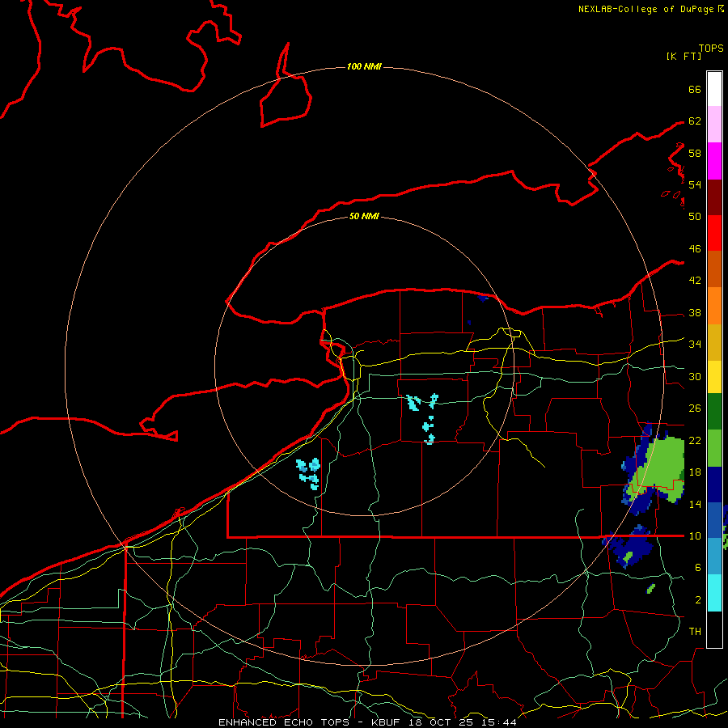Click the TOPS legend title
This screenshot has width=728, height=728.
coord(711,49)
